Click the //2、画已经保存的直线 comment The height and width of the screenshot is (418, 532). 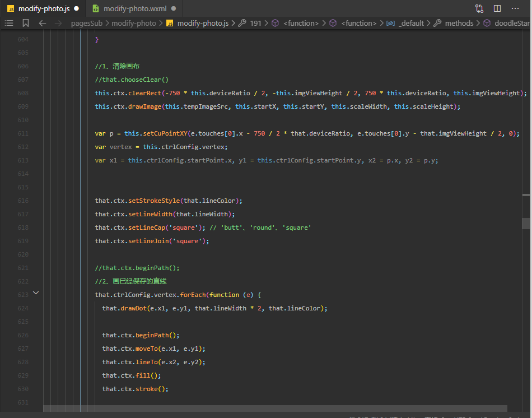[x=130, y=281]
